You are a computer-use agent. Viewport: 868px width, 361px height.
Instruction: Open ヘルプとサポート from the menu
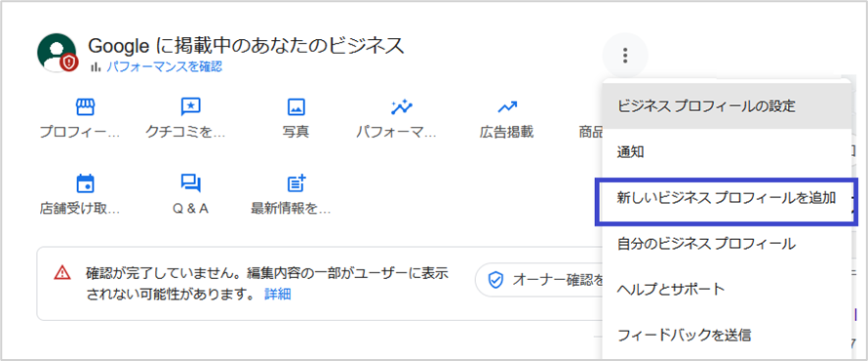click(x=727, y=289)
